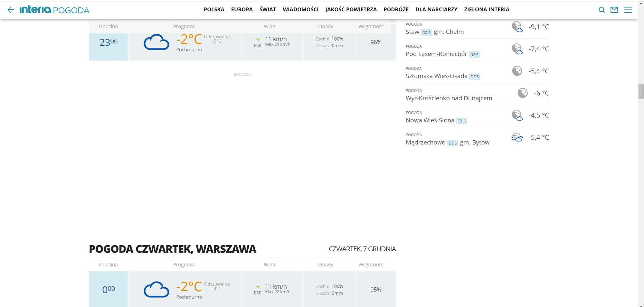Click the snowy night icon next to Staw
The image size is (644, 307).
[517, 27]
